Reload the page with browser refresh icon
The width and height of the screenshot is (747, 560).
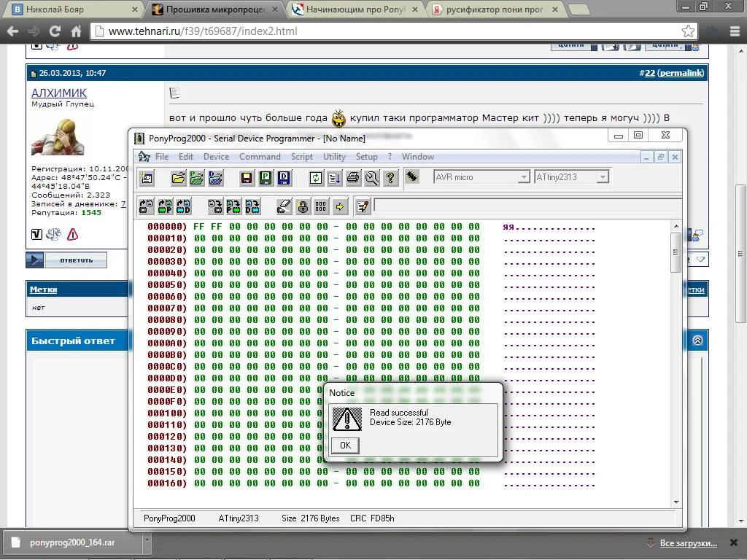click(55, 31)
